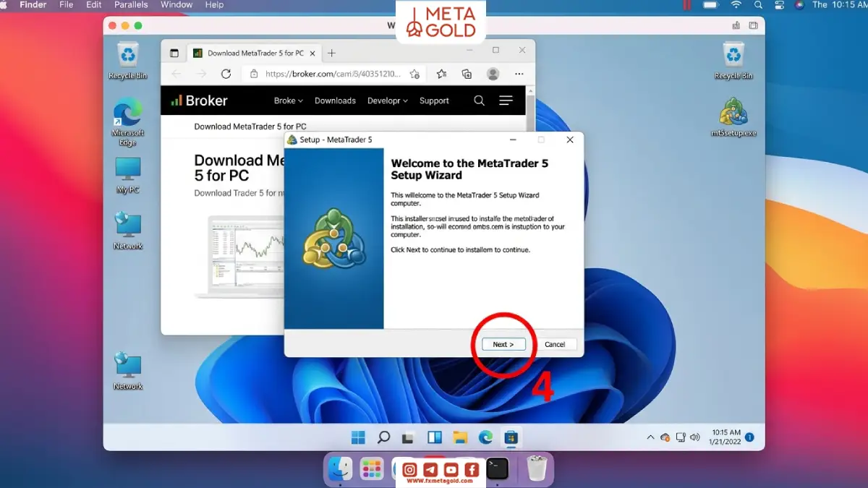Open Support in the Broker nav
This screenshot has height=488, width=868.
434,100
